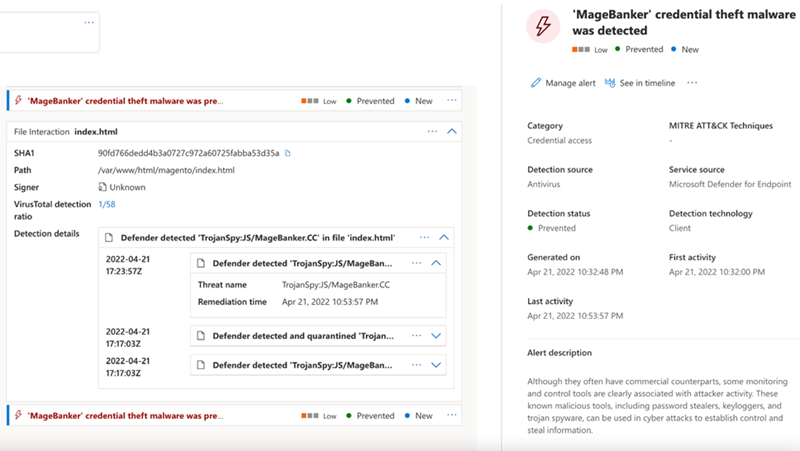Collapse the detection details 'in file index.html' entry

click(x=445, y=238)
